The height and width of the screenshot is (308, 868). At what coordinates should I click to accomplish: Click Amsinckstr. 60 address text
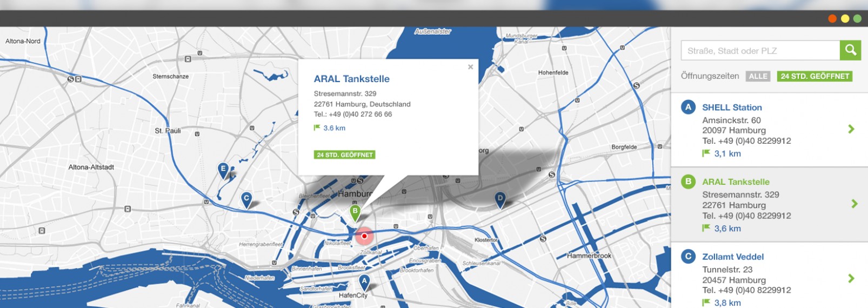coord(731,120)
